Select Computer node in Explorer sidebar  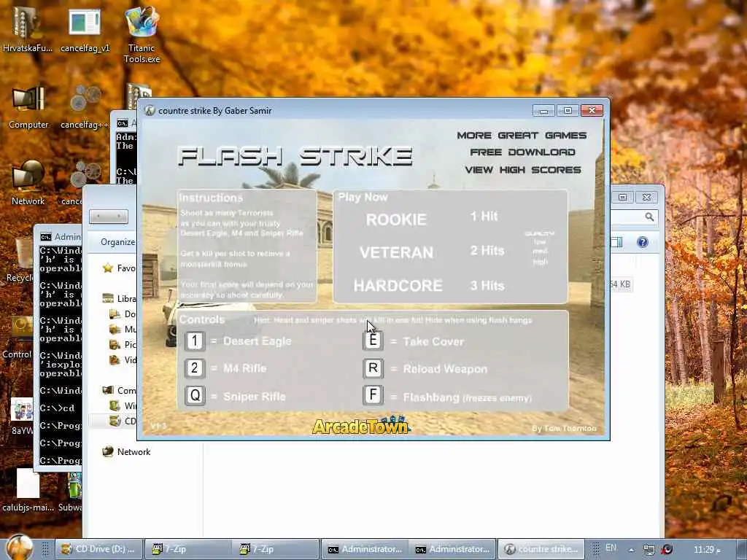tap(119, 391)
